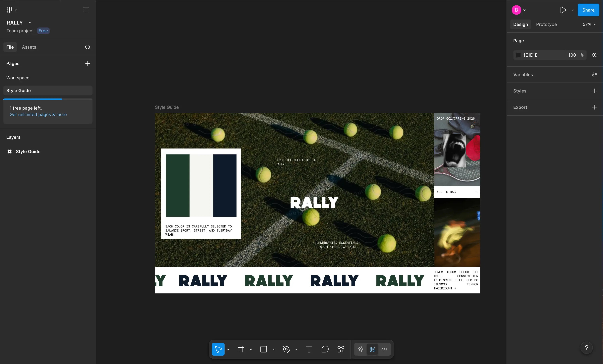603x364 pixels.
Task: Switch to Dev Mode toggle
Action: pos(384,349)
